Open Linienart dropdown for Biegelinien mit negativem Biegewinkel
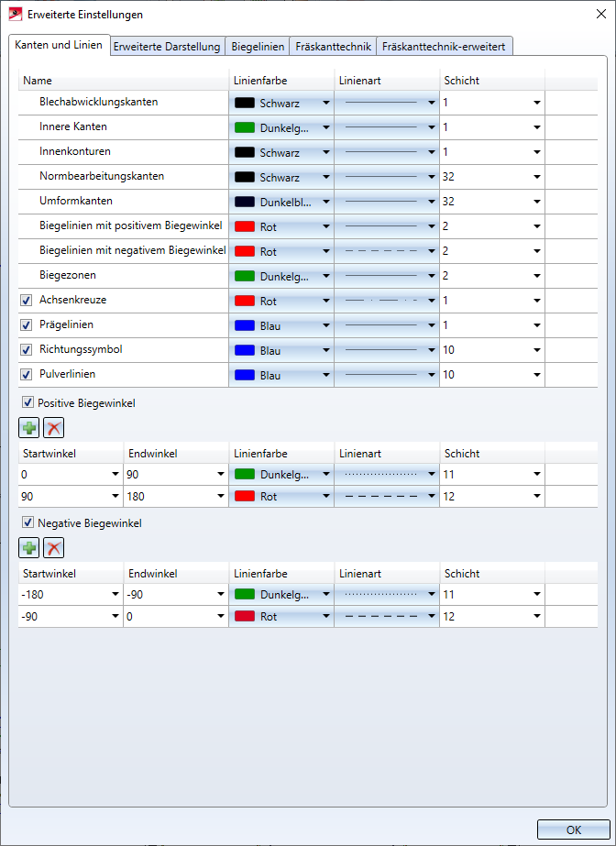 coord(432,251)
